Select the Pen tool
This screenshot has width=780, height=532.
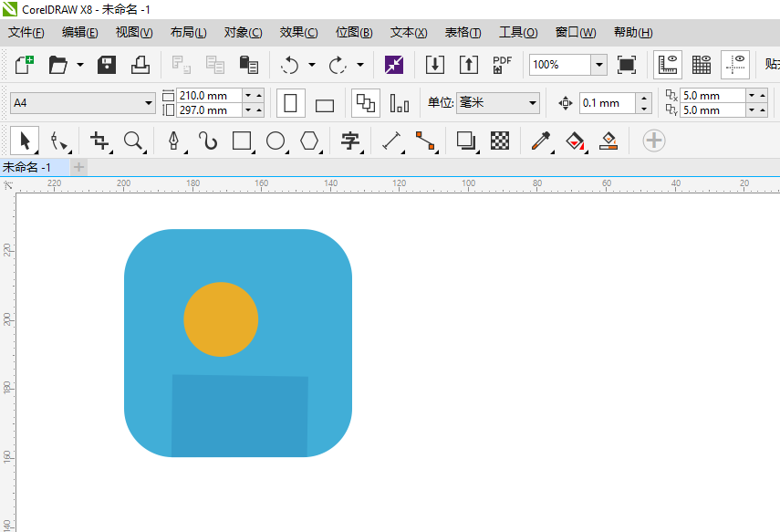tap(173, 141)
